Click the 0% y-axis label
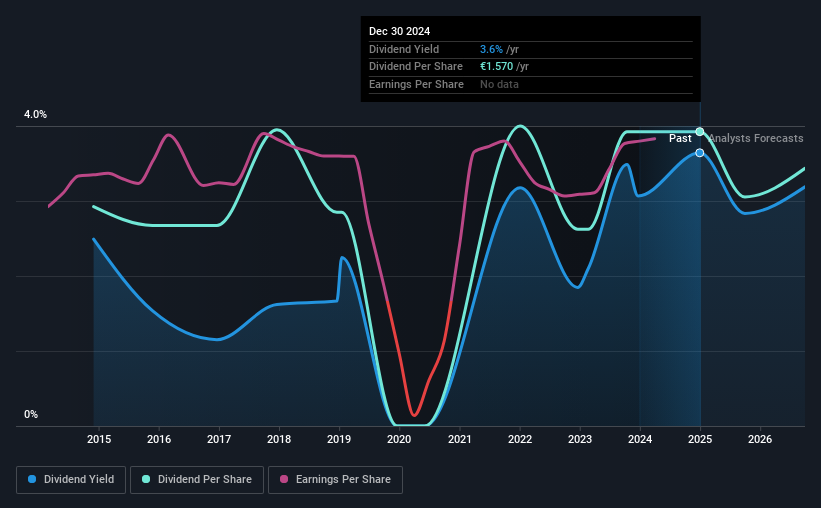The image size is (821, 508). [31, 414]
